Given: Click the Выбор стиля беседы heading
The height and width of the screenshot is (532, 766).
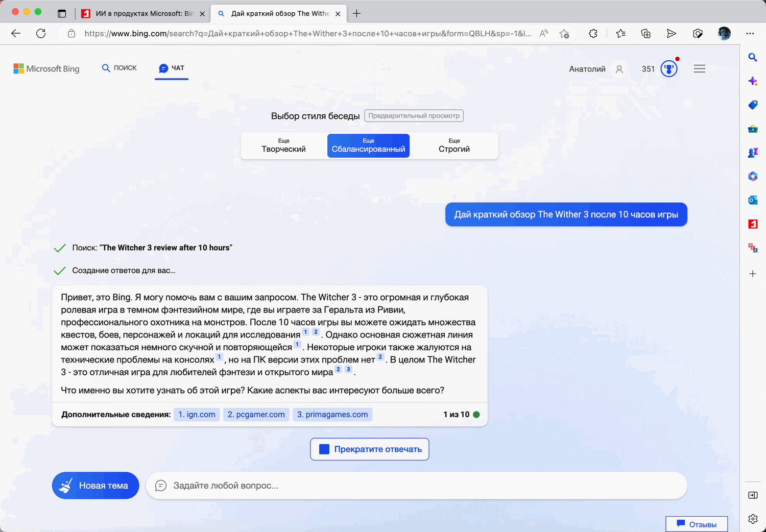Looking at the screenshot, I should click(x=316, y=116).
